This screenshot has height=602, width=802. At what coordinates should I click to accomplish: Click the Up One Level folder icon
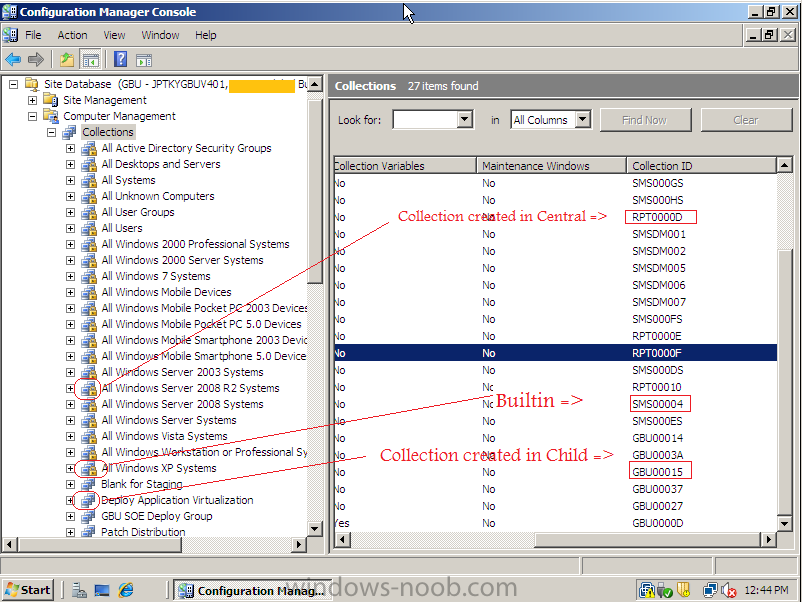click(x=67, y=60)
